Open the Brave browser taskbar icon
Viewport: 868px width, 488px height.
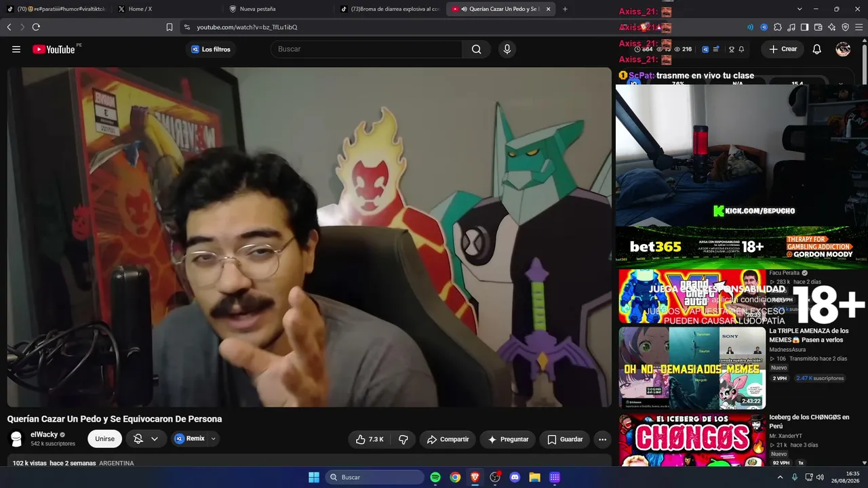(x=475, y=477)
